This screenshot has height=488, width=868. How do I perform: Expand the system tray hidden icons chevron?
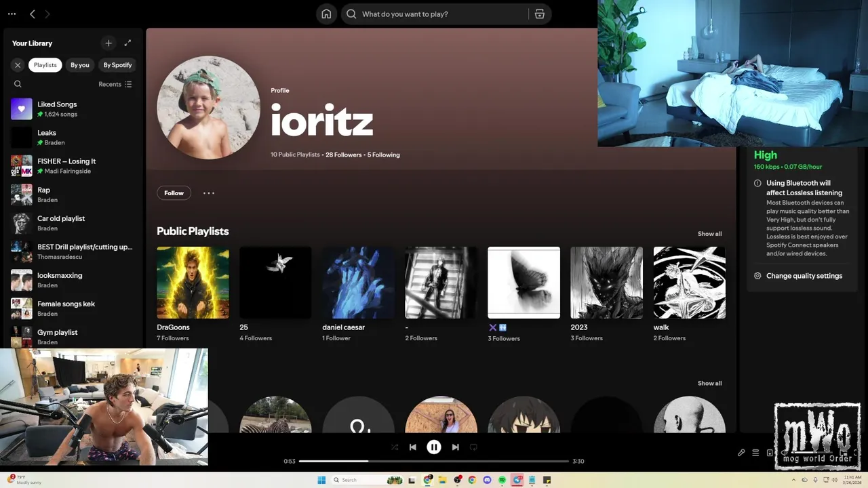pos(793,480)
